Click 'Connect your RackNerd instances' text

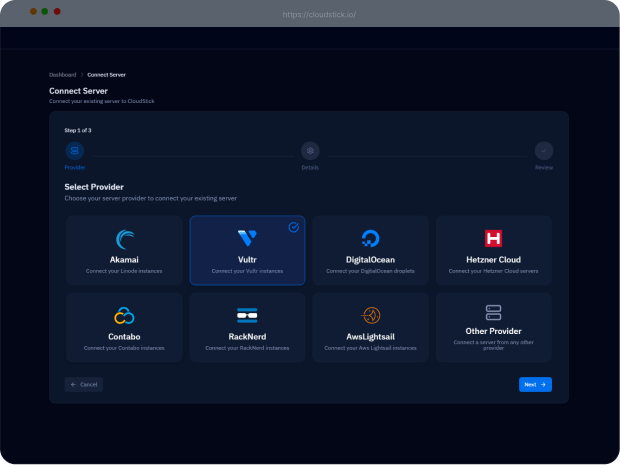point(247,348)
